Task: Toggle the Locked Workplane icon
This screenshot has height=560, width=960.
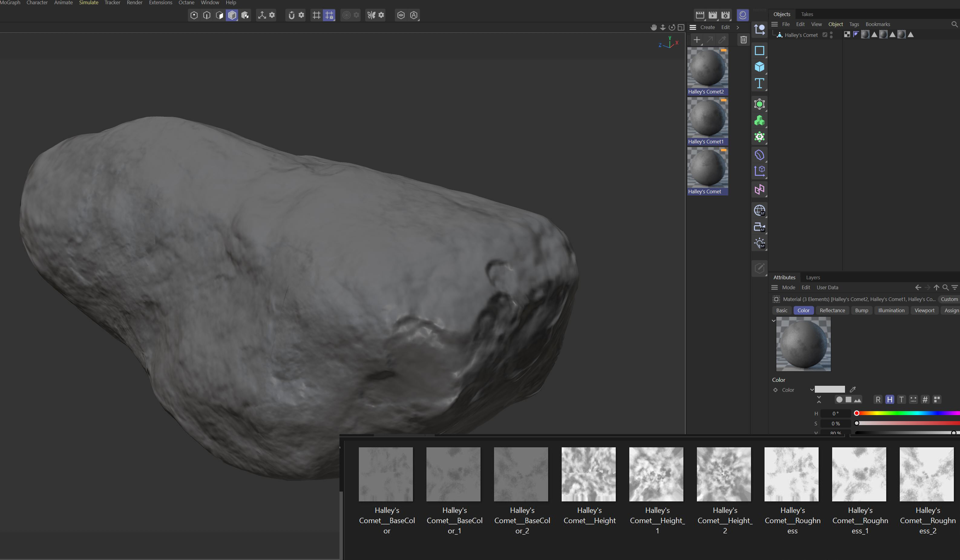Action: [x=329, y=15]
